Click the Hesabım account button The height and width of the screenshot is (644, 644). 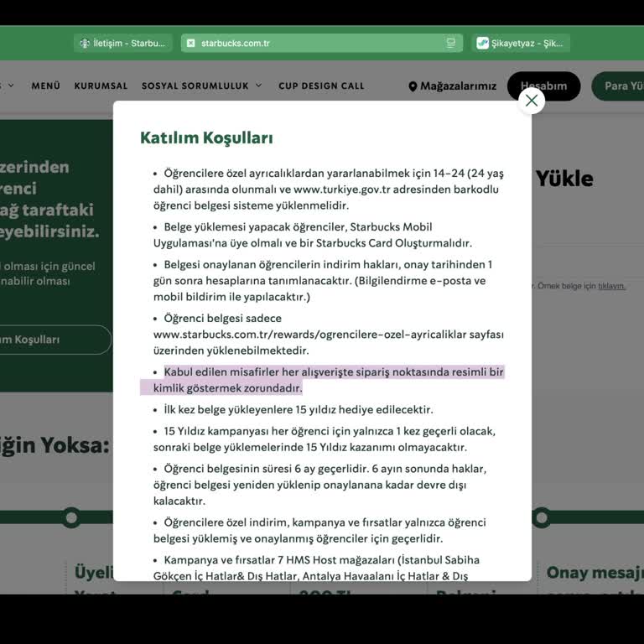point(543,86)
